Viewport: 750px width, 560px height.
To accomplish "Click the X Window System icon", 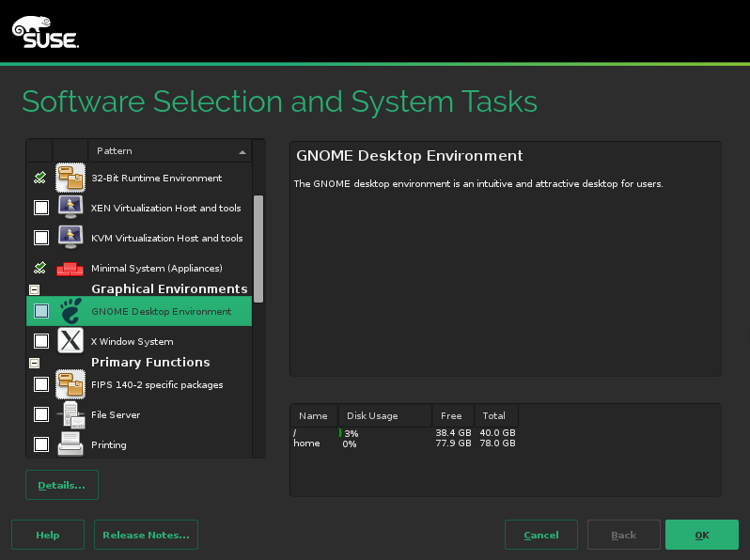I will click(x=70, y=340).
